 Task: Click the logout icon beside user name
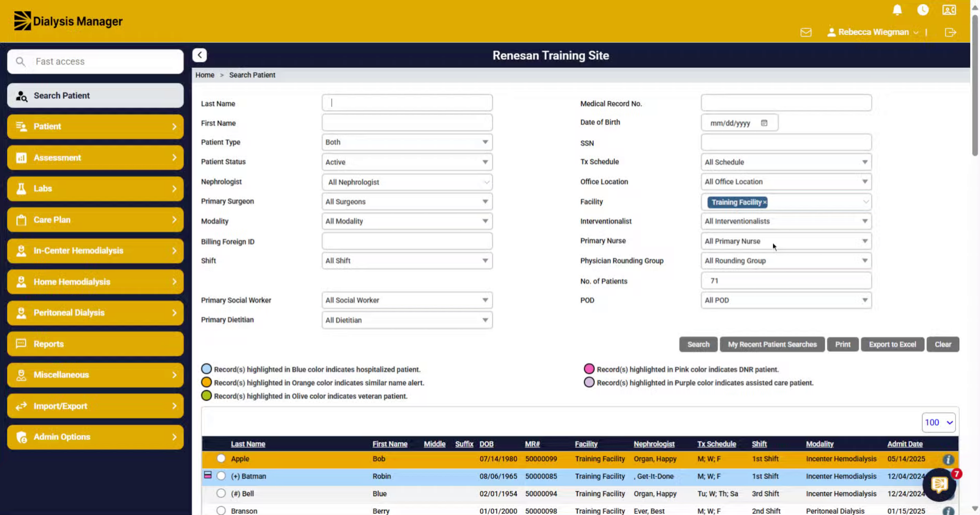(x=951, y=32)
